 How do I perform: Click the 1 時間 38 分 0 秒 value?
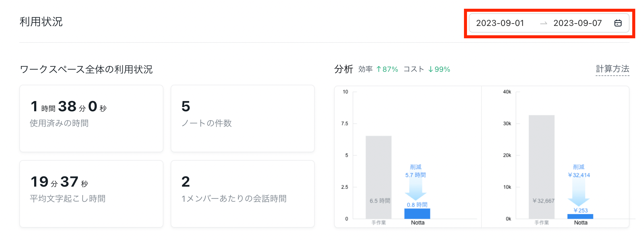(69, 106)
